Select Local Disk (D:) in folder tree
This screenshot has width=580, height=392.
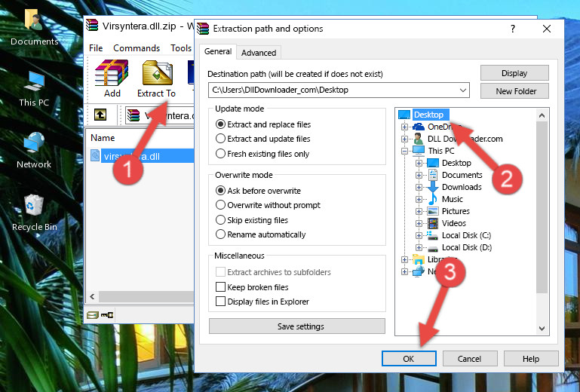(466, 247)
